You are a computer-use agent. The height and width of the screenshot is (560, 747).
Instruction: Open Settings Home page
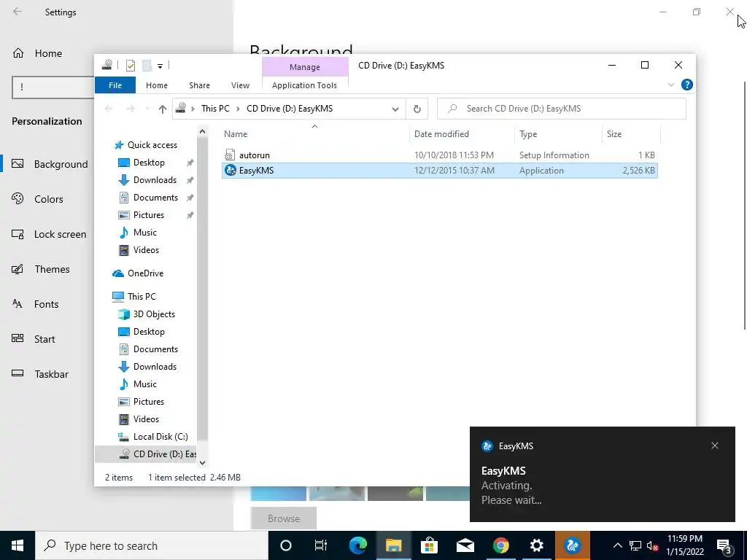point(47,53)
